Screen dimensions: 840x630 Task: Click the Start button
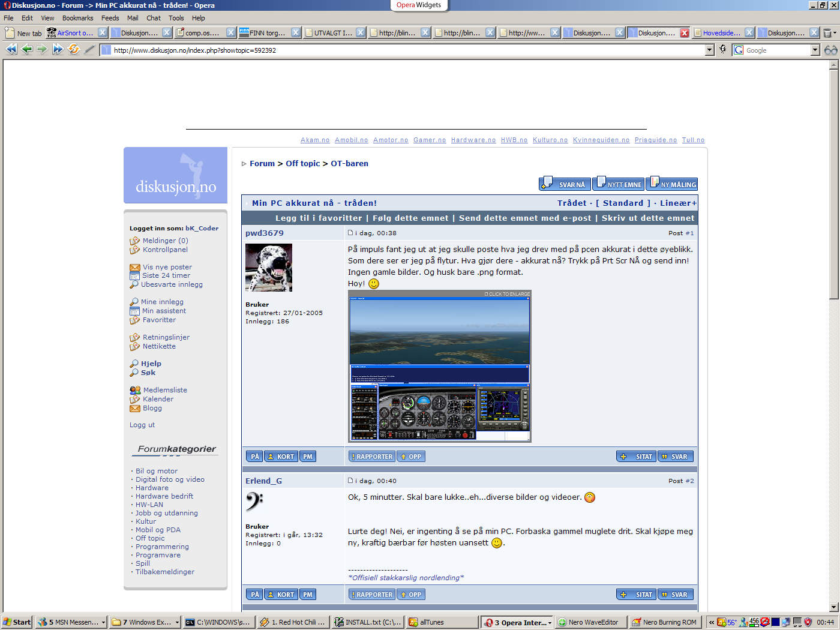click(x=17, y=622)
